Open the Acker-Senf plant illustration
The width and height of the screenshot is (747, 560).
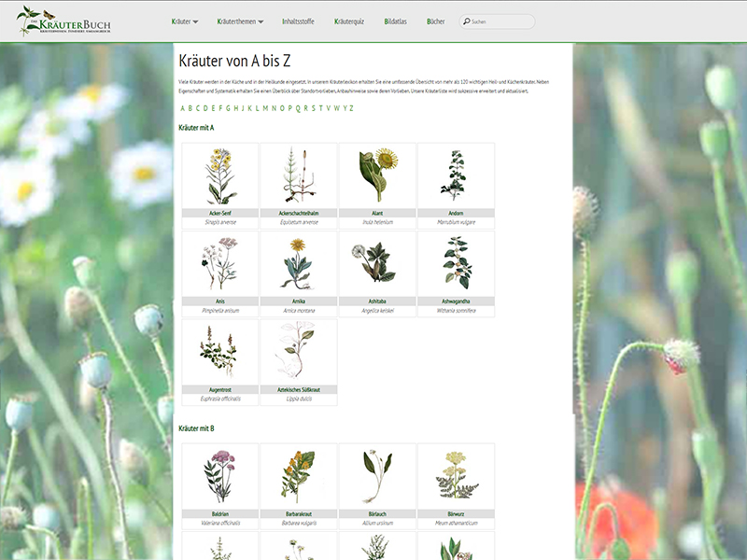(220, 175)
